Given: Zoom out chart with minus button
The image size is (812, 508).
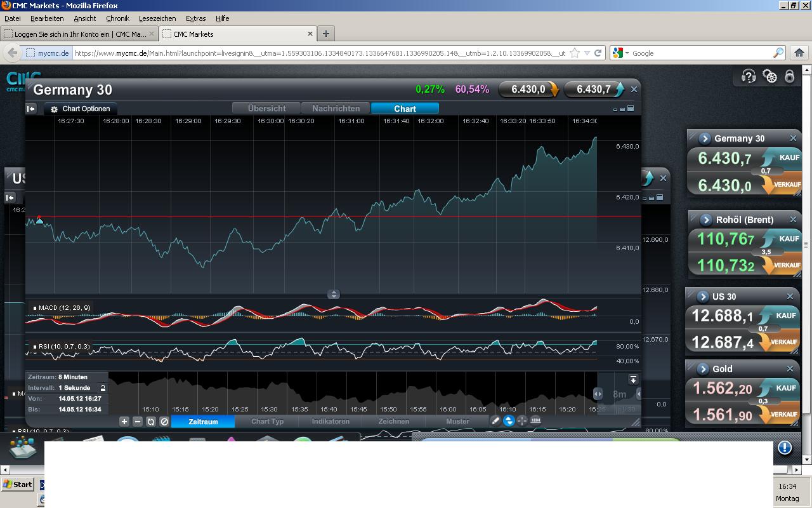Looking at the screenshot, I should [138, 421].
